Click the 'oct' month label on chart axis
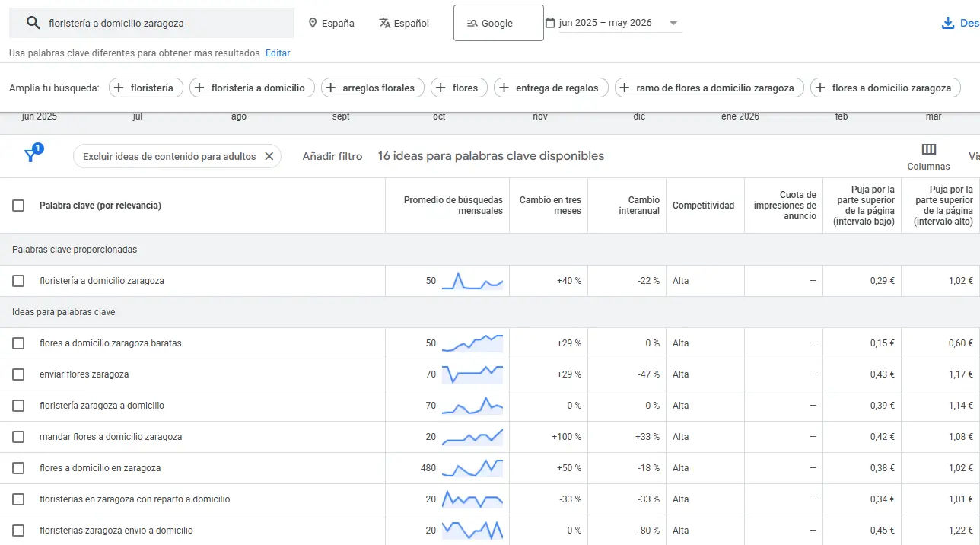980x545 pixels. click(439, 116)
